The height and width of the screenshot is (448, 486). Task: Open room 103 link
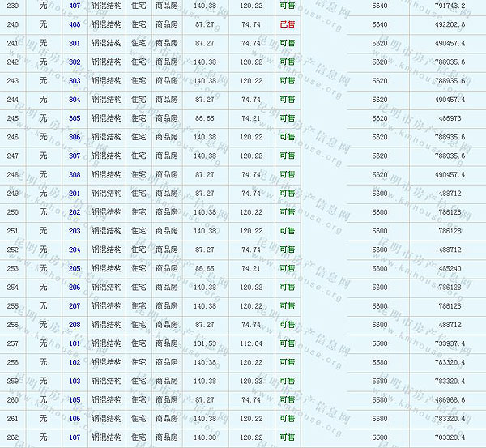pos(75,381)
